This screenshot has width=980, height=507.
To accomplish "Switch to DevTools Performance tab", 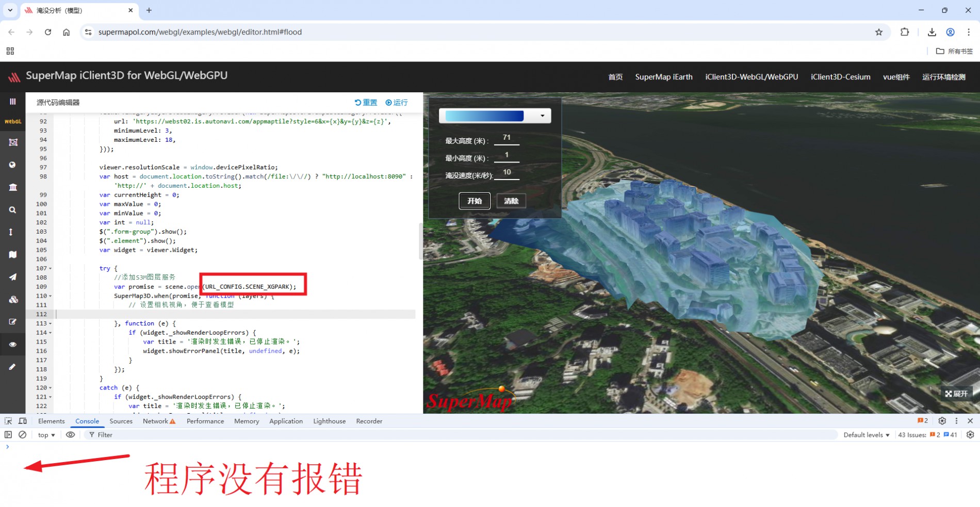I will pos(205,421).
